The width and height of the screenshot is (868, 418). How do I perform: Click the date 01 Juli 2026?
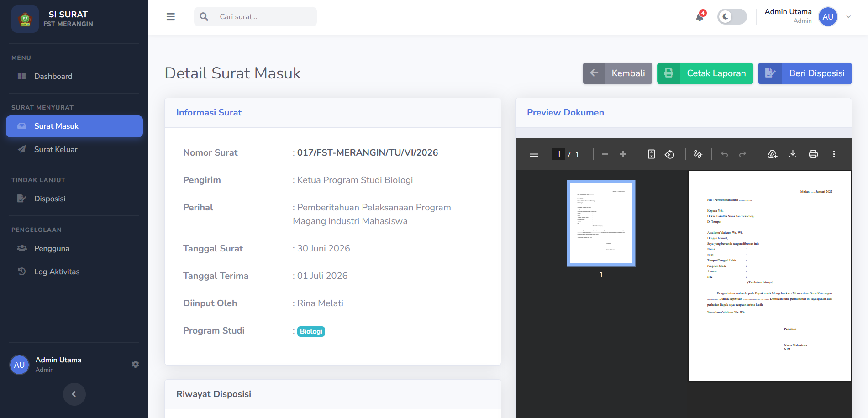click(x=322, y=276)
